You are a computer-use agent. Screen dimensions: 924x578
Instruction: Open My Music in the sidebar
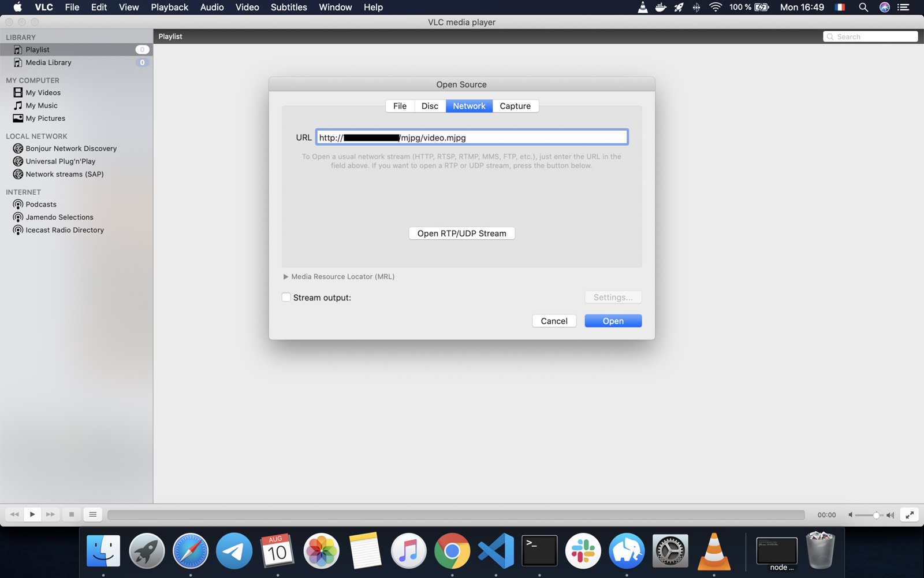point(41,105)
